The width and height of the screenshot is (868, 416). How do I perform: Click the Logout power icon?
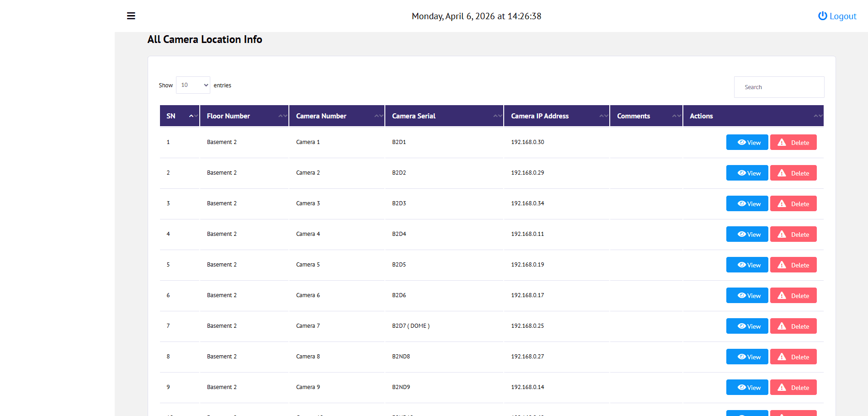[x=822, y=16]
